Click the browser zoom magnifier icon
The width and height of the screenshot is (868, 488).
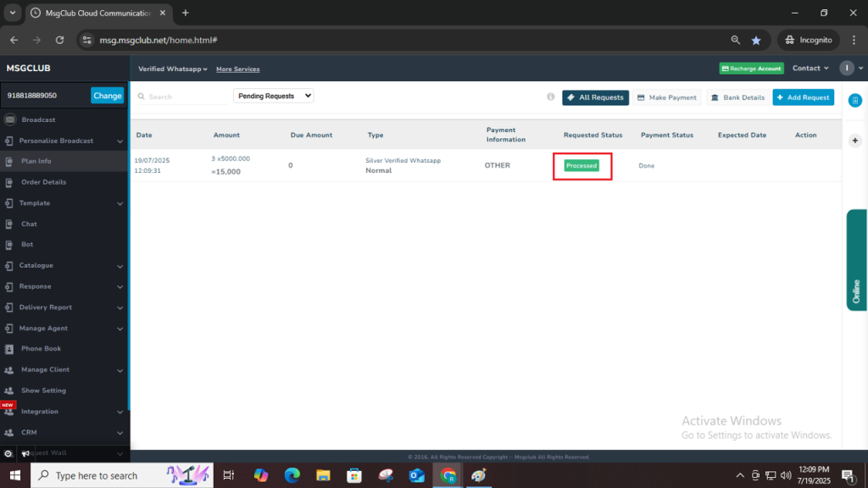pos(735,40)
